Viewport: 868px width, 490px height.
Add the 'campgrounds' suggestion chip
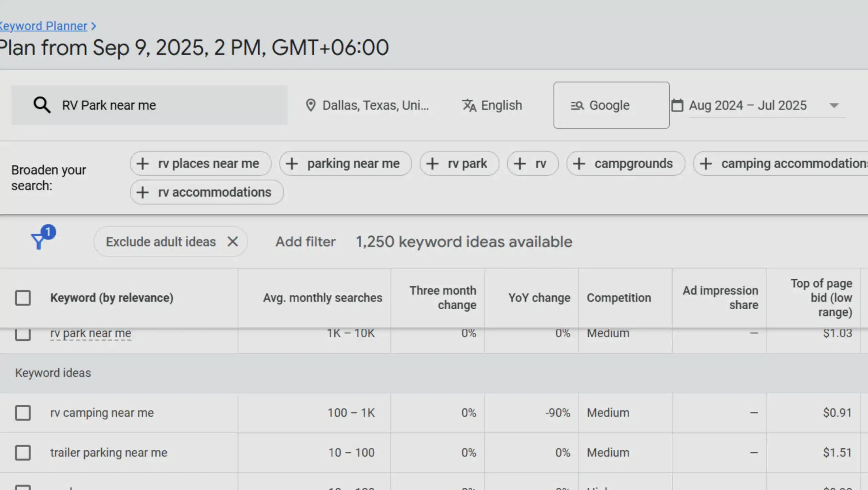pos(626,163)
